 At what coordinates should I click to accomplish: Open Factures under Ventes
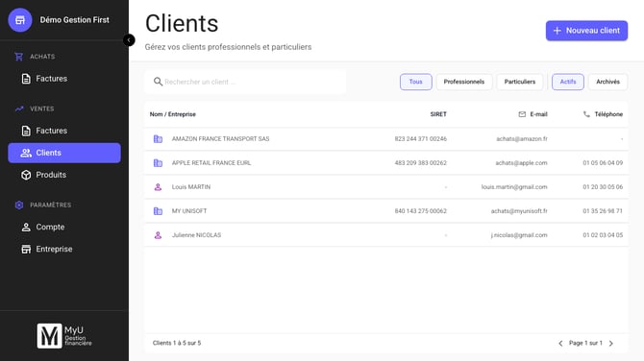click(x=64, y=131)
